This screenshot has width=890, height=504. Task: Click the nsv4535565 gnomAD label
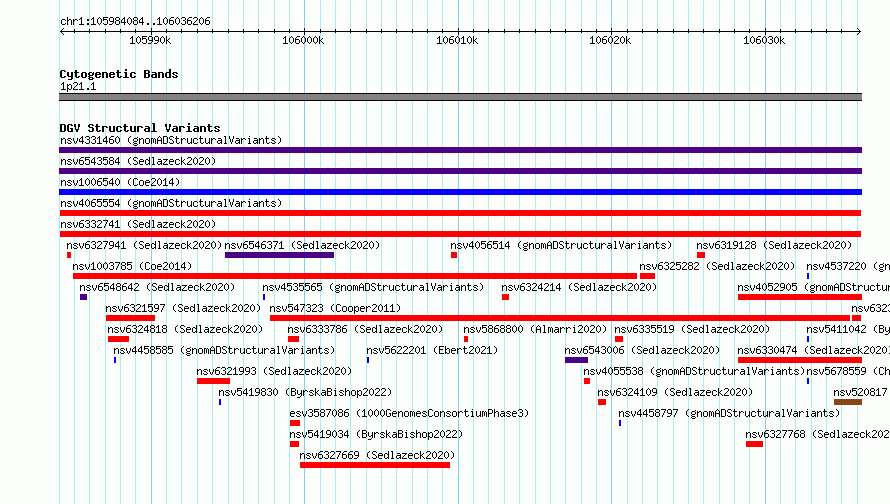tap(373, 287)
